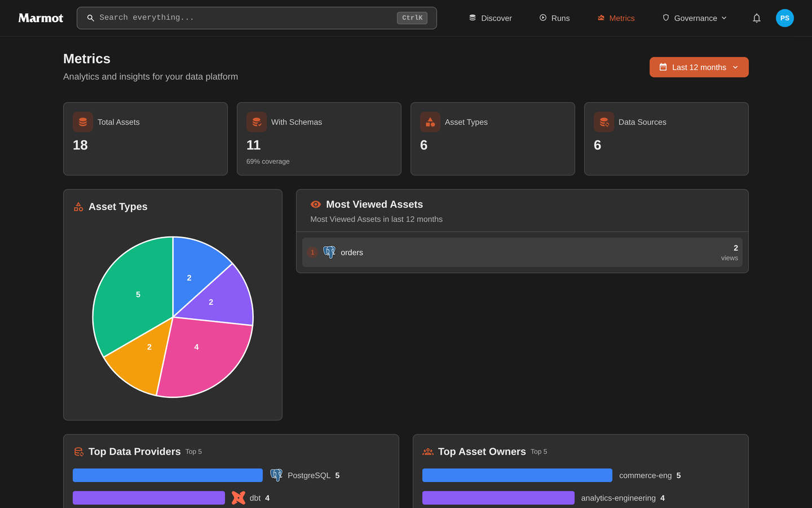Click the purple dbt provider bar
Image resolution: width=812 pixels, height=508 pixels.
pos(149,498)
